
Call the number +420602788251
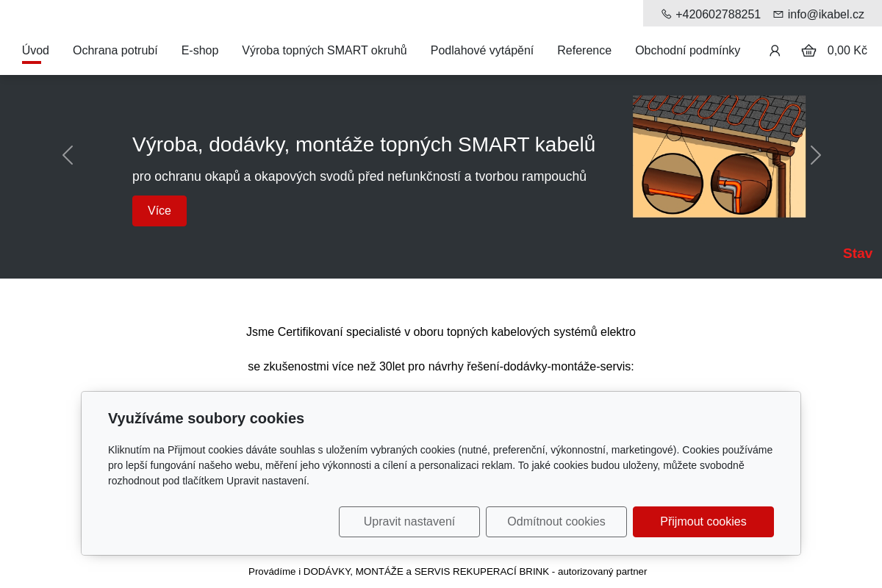[718, 14]
